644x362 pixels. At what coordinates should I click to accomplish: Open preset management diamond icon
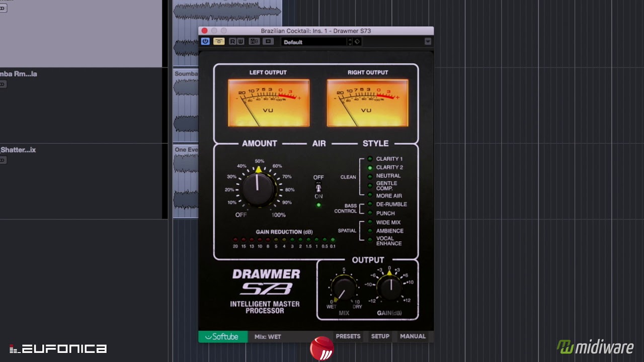click(x=357, y=42)
